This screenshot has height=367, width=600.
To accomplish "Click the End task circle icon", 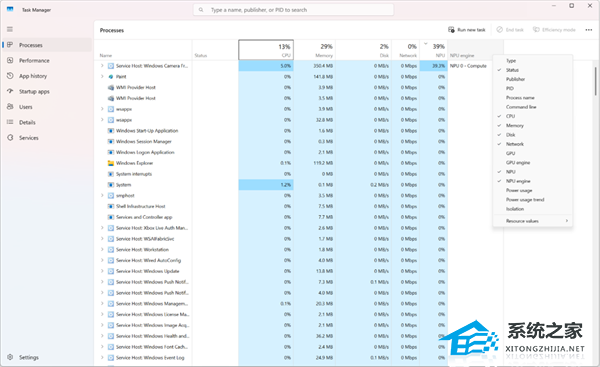I will click(499, 29).
